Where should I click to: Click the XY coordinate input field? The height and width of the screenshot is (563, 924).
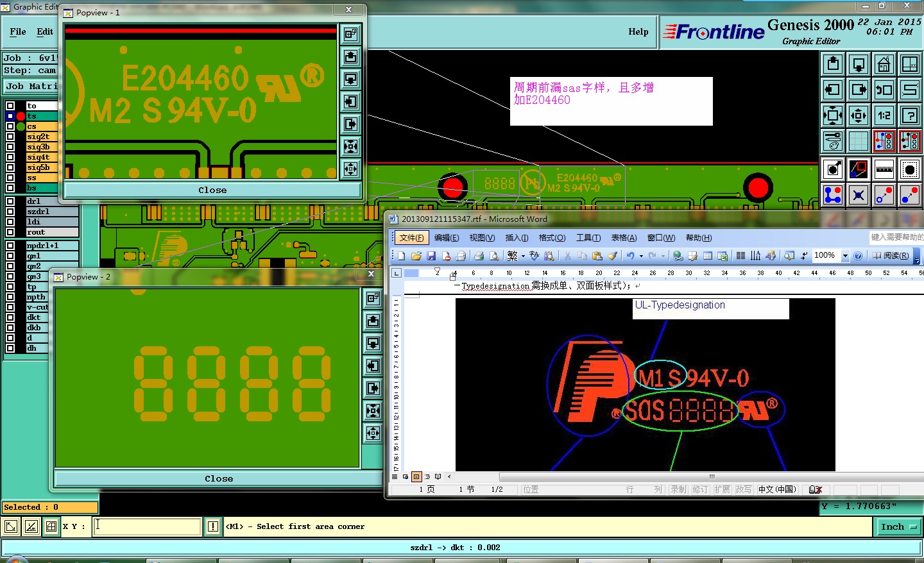coord(147,526)
